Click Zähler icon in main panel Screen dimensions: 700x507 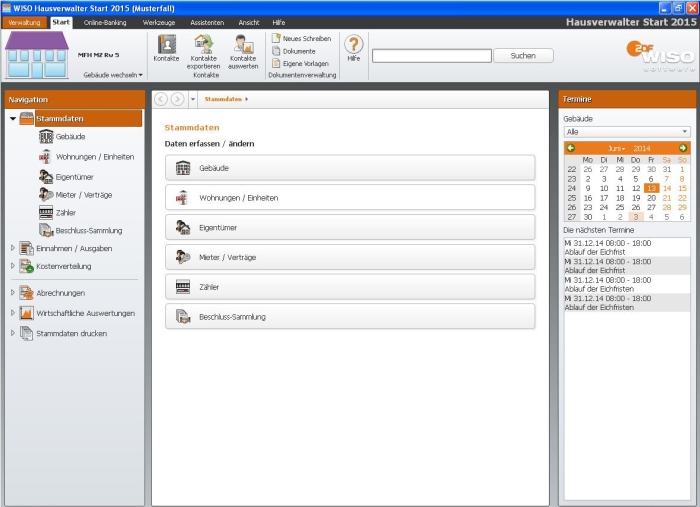pos(183,287)
